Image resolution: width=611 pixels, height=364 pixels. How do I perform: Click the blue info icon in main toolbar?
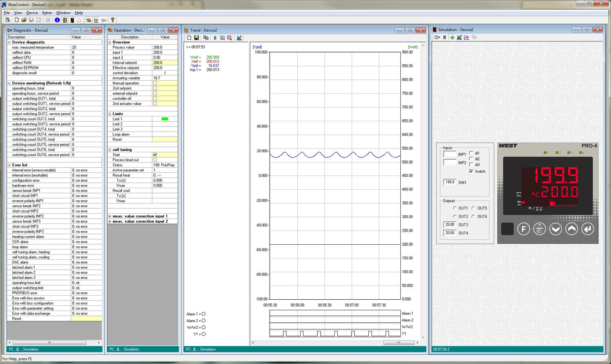coord(57,20)
